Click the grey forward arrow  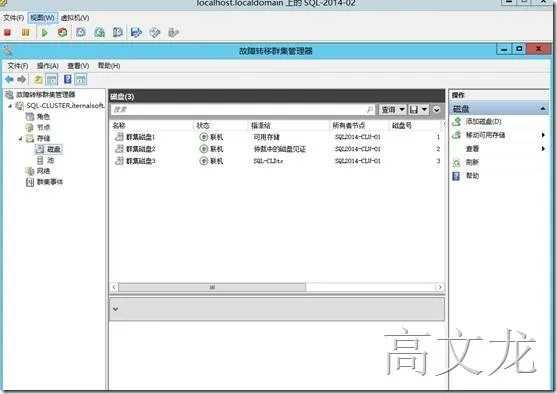click(22, 79)
